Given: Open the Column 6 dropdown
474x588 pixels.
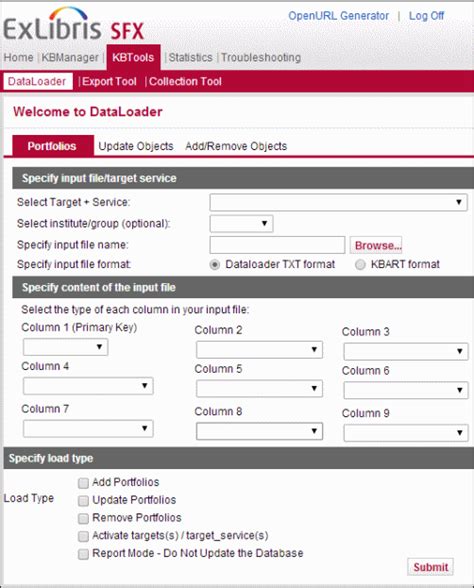Looking at the screenshot, I should [x=406, y=390].
